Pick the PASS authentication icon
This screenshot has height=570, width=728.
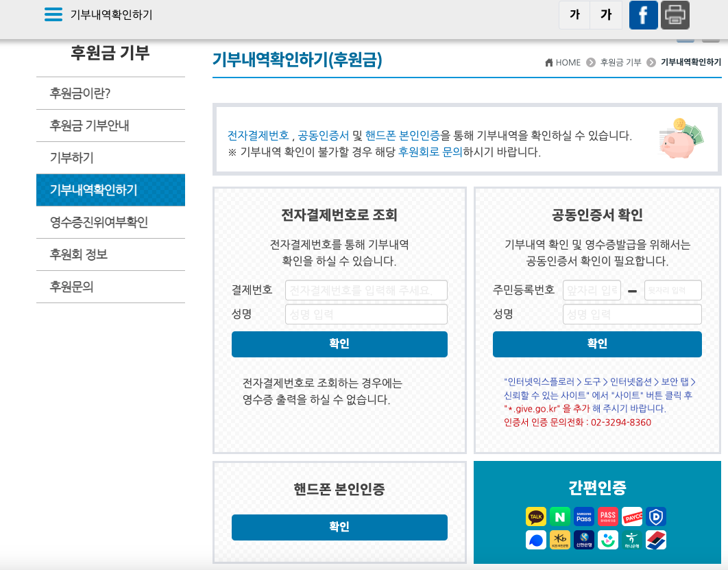[x=609, y=516]
